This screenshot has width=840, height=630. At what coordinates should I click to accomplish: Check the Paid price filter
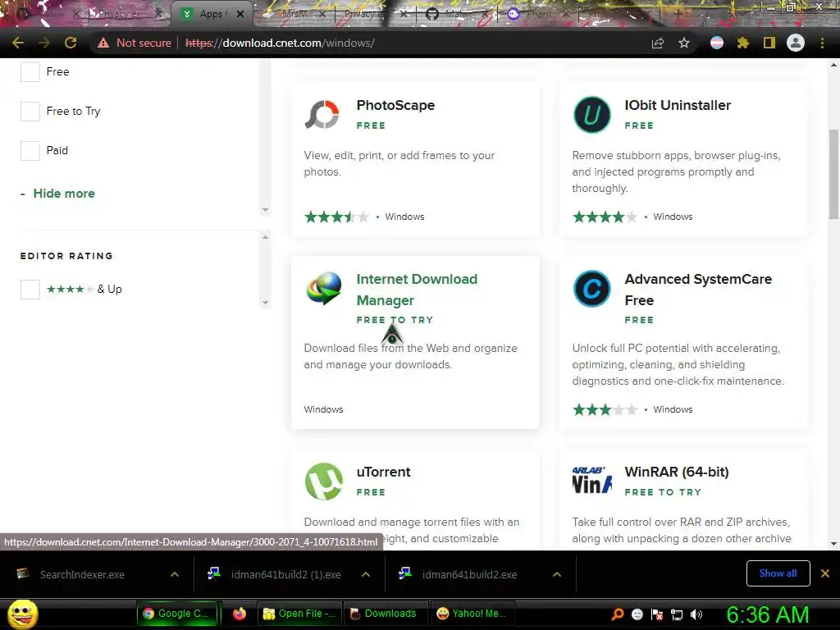tap(30, 151)
